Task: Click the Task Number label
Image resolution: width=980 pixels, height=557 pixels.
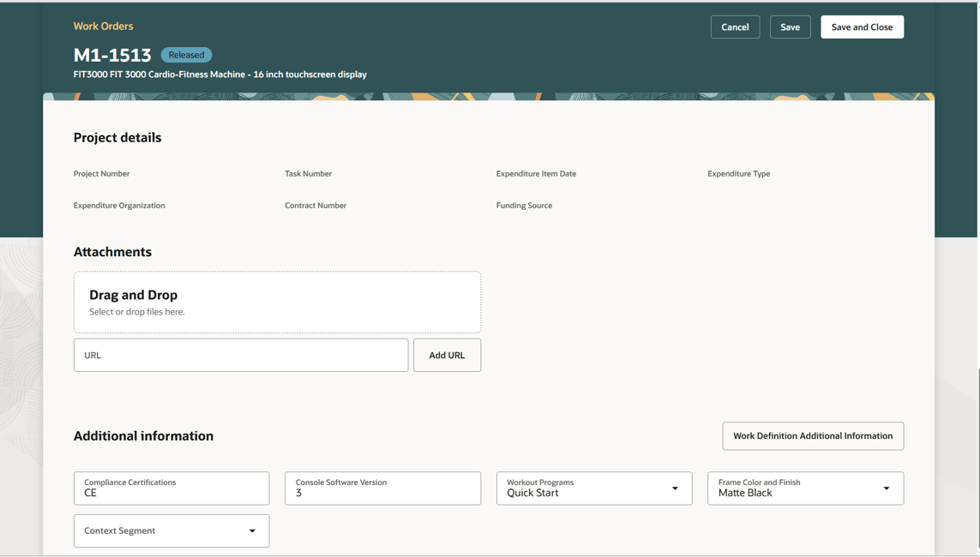Action: (308, 174)
